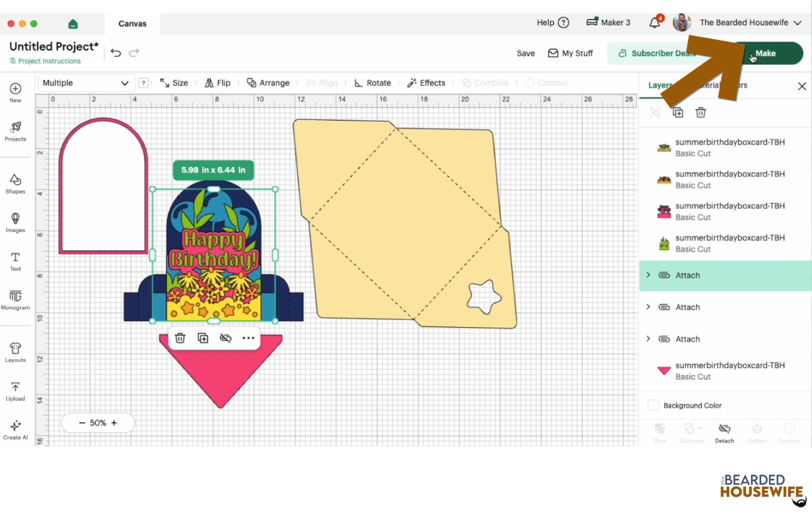Click the New canvas icon

pos(15,92)
